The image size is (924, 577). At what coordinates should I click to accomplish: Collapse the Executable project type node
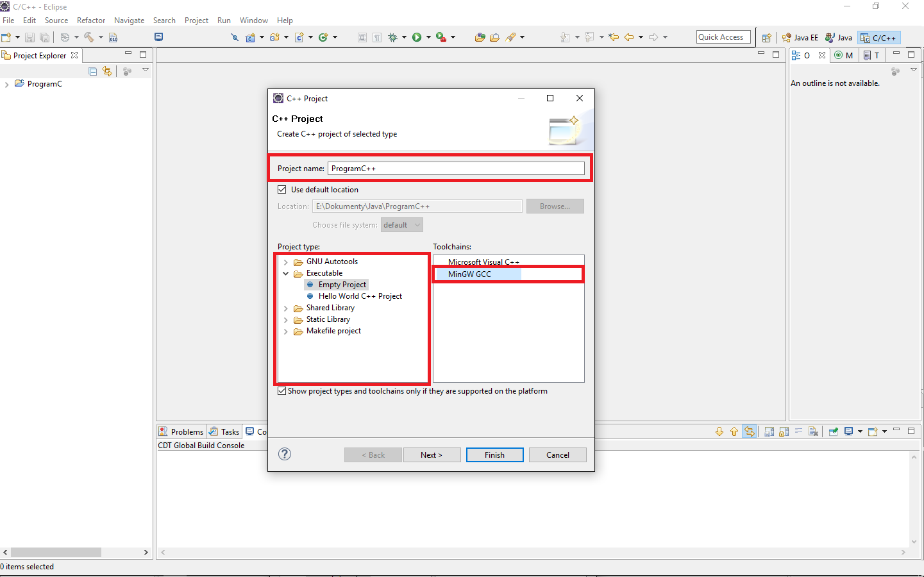click(286, 274)
